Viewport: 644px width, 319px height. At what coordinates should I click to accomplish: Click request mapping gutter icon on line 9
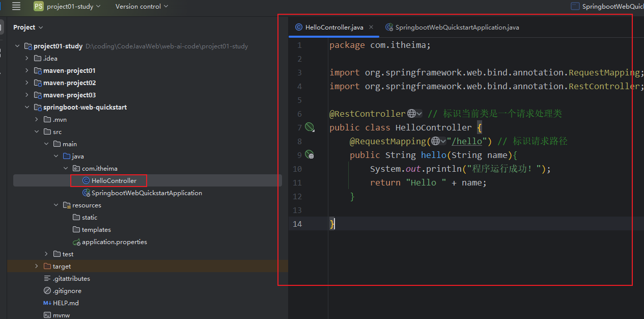point(310,154)
